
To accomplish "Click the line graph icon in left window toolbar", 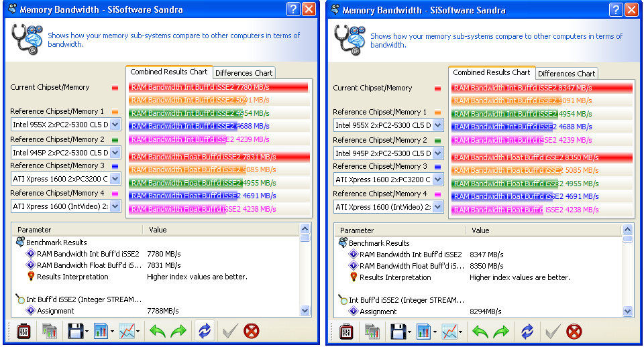I will 126,331.
